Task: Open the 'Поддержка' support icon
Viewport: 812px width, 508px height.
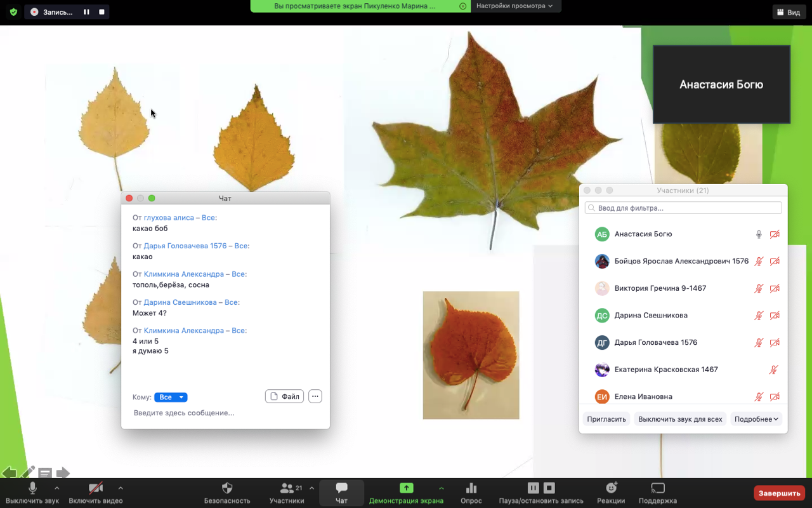Action: click(658, 492)
